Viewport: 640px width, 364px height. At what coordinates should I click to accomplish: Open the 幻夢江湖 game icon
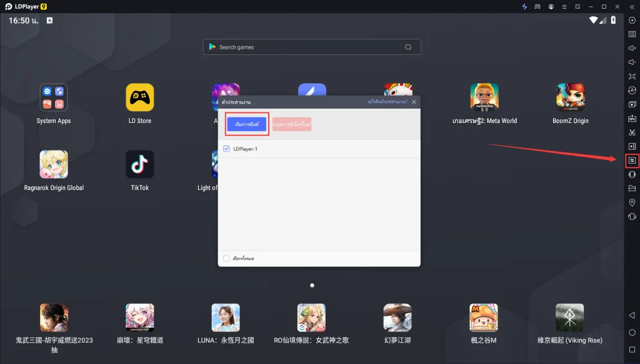397,318
